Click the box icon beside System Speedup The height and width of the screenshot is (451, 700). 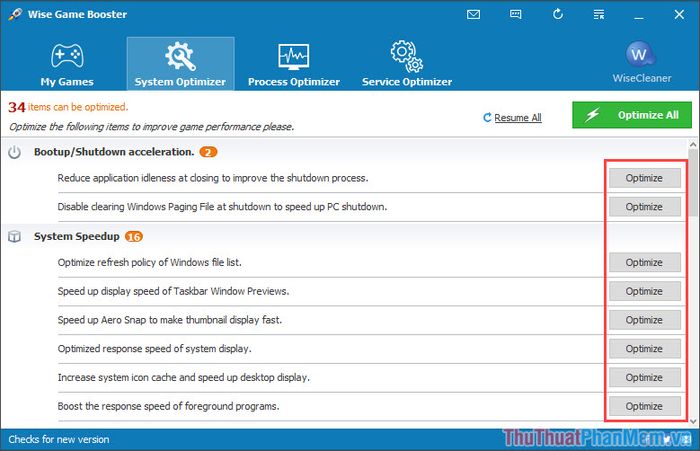[14, 236]
